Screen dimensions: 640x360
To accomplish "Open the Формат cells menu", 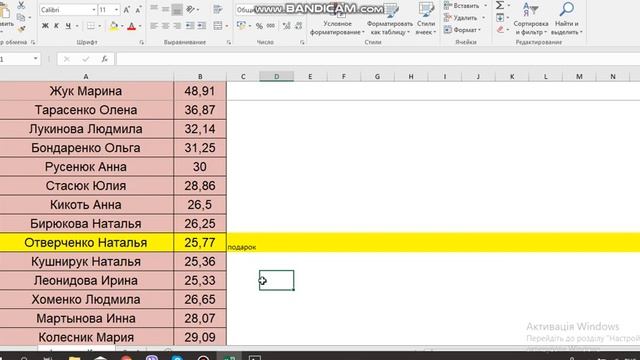I will pos(463,30).
